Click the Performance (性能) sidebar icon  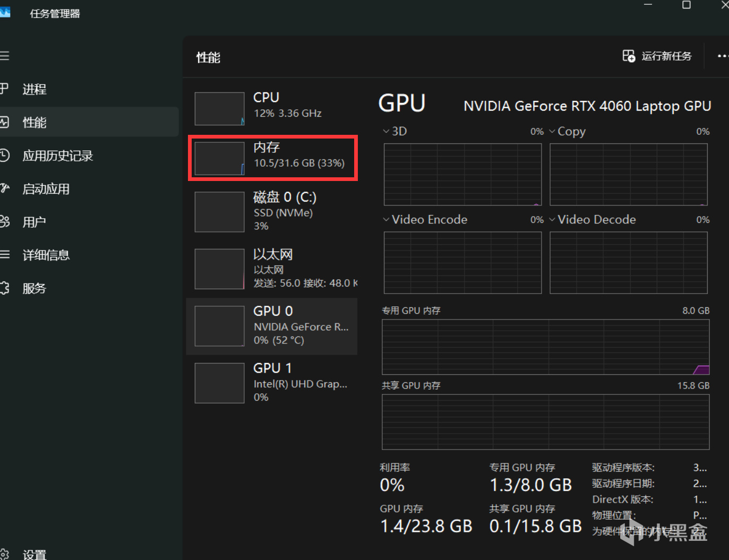(5, 122)
